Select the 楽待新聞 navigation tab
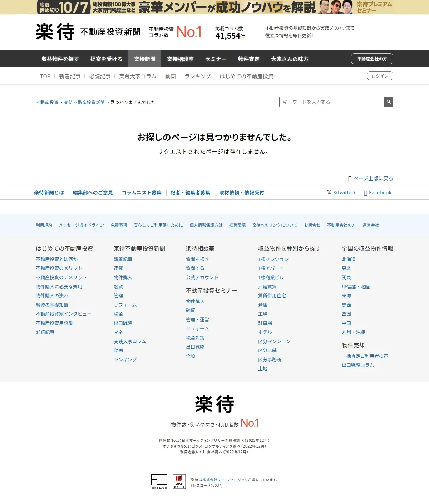This screenshot has width=429, height=504. coord(145,59)
